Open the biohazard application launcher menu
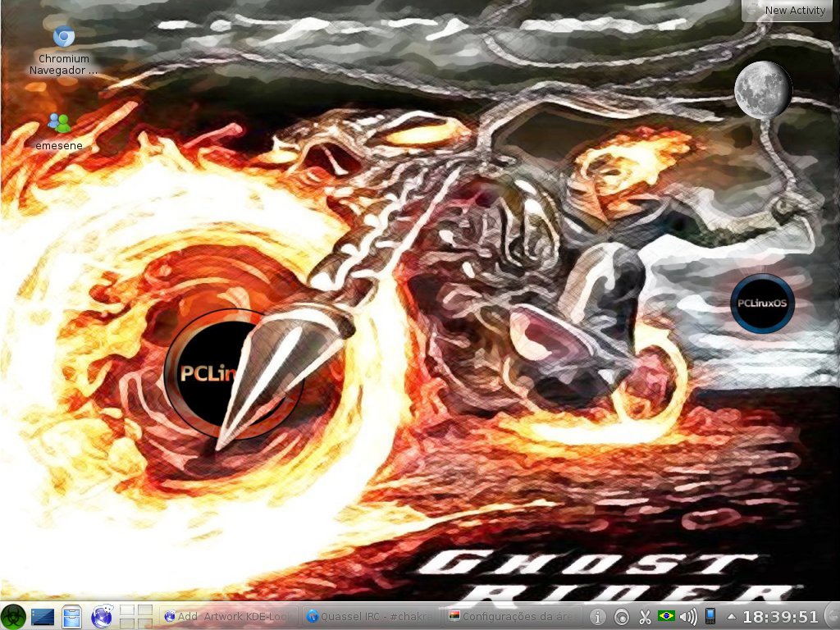Image resolution: width=840 pixels, height=630 pixels. pos(14,617)
